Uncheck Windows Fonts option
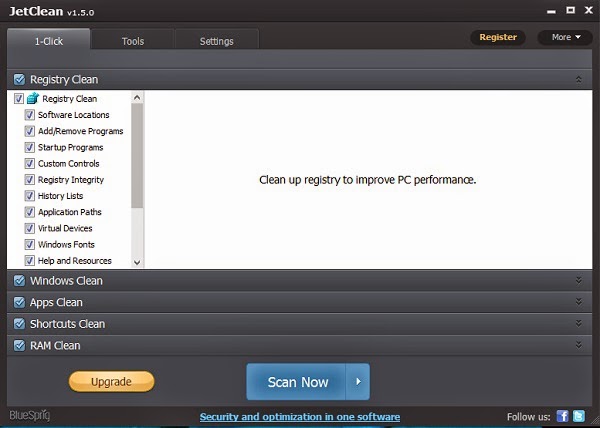The width and height of the screenshot is (600, 428). (x=29, y=244)
